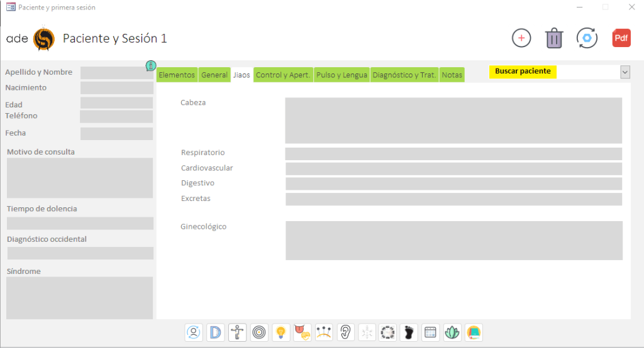Switch to the Elementos tab
This screenshot has width=644, height=348.
click(x=177, y=75)
